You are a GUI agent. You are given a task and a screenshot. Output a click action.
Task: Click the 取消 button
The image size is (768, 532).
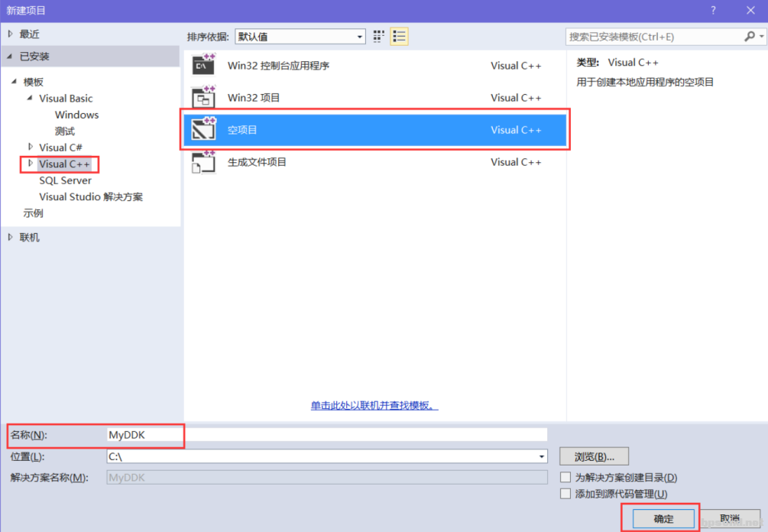(730, 519)
